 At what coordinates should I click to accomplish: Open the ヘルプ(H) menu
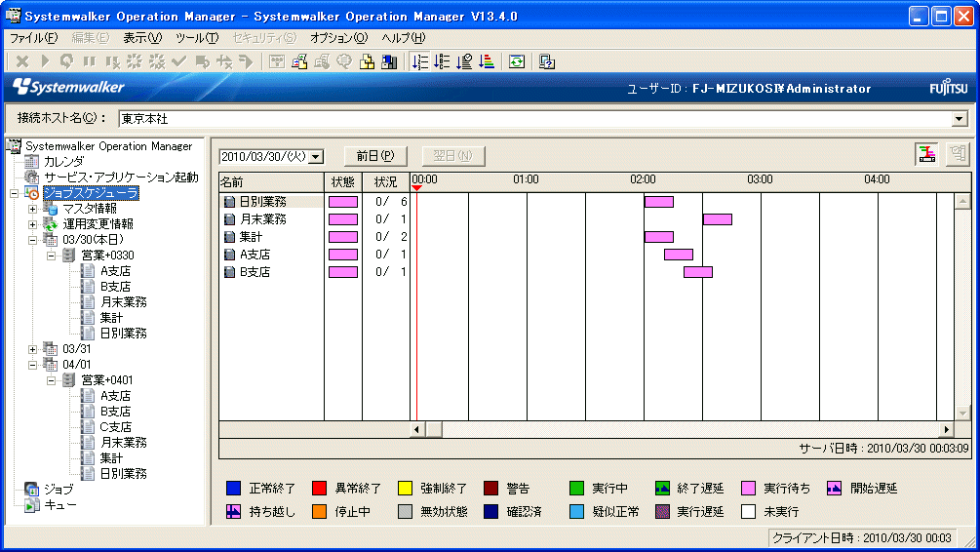[x=403, y=37]
